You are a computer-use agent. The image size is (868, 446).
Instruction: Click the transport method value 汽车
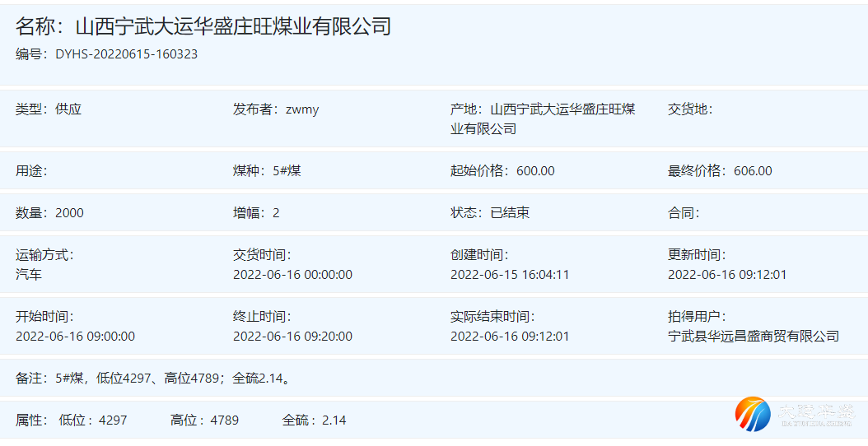29,274
